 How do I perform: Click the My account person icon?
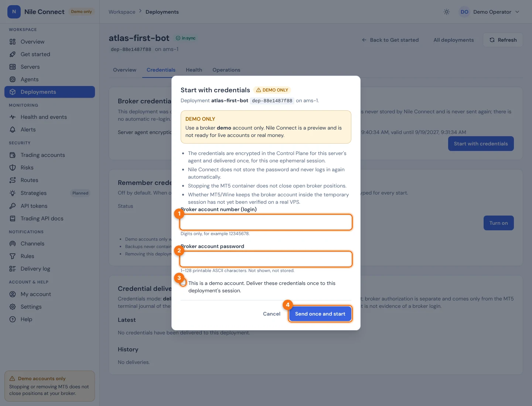tap(13, 294)
